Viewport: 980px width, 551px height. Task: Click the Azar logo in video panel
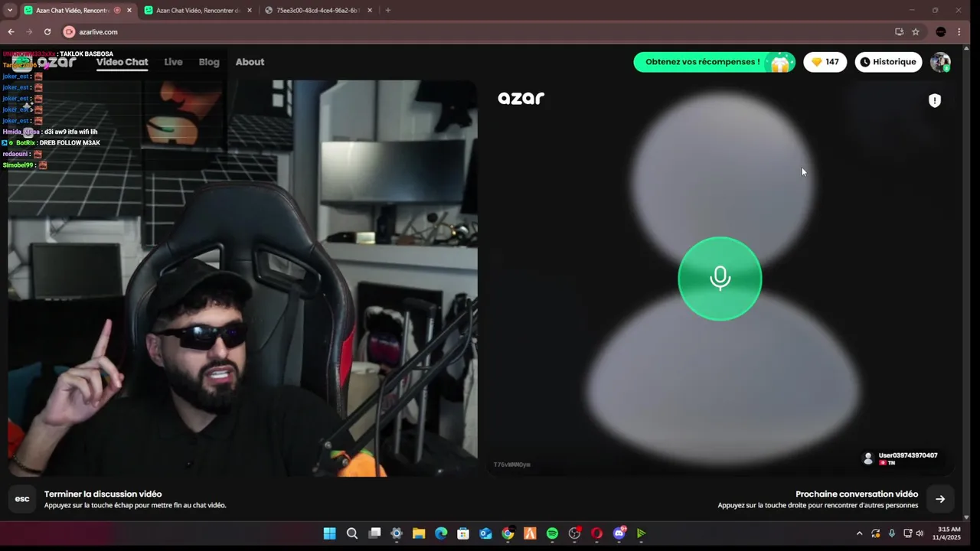click(x=521, y=98)
